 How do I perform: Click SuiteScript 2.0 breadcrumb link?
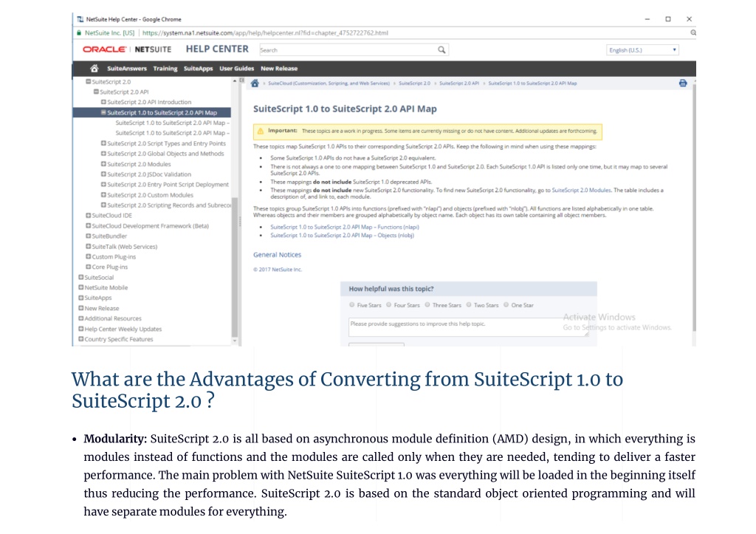[x=415, y=83]
